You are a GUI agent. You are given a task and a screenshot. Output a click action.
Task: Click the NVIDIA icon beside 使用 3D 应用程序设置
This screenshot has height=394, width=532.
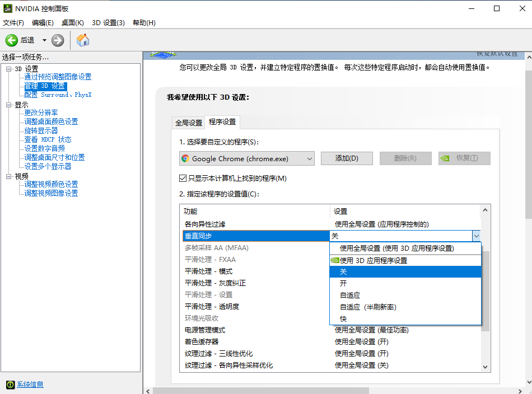coord(335,260)
